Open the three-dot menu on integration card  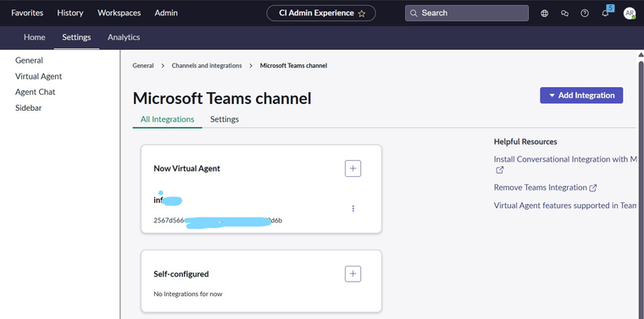point(353,209)
